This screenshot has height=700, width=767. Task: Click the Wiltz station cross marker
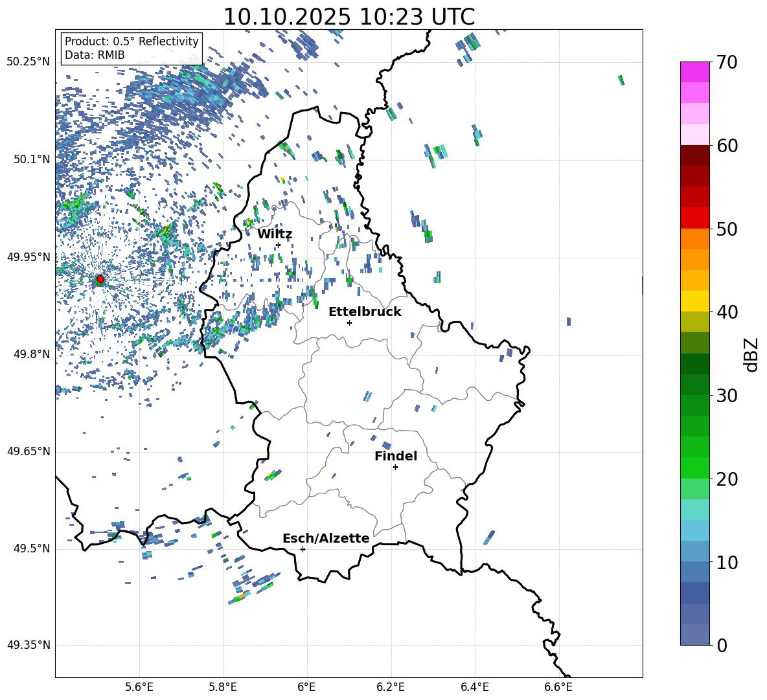click(x=278, y=245)
